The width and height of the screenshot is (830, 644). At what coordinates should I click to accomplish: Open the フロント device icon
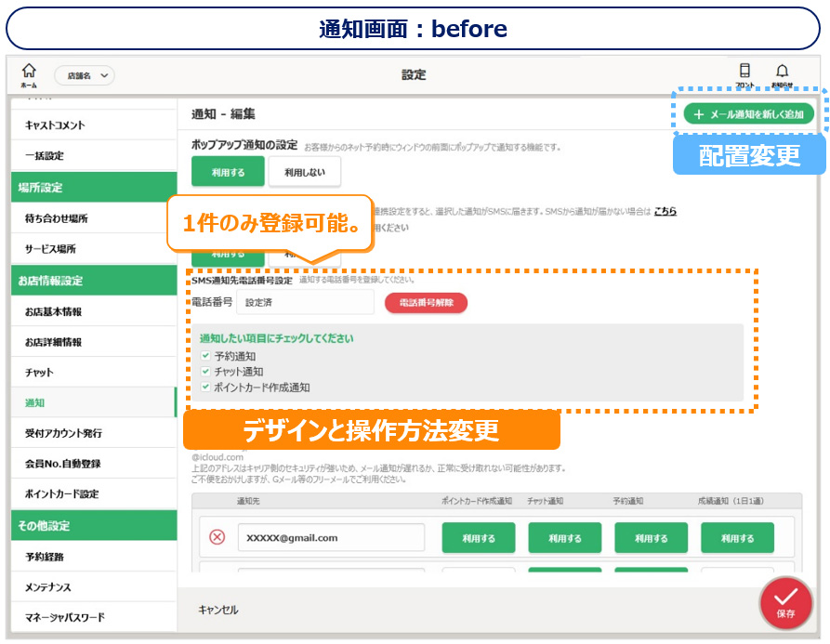tap(744, 72)
